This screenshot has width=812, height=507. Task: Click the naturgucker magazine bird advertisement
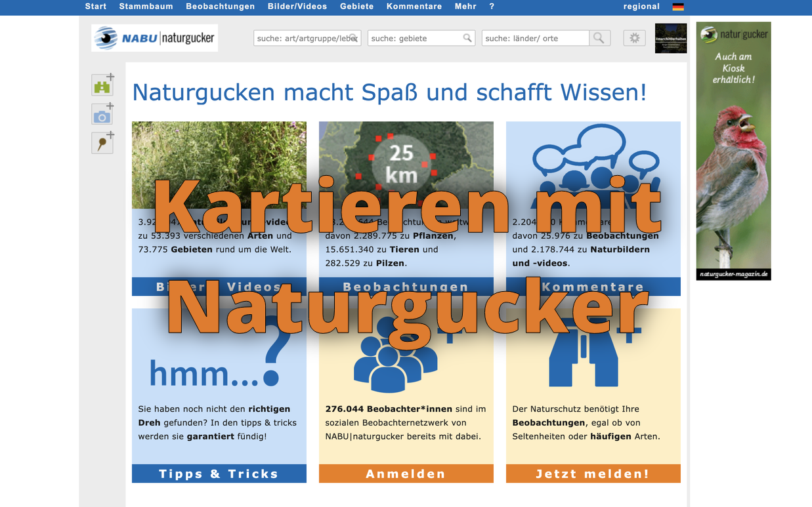(734, 151)
